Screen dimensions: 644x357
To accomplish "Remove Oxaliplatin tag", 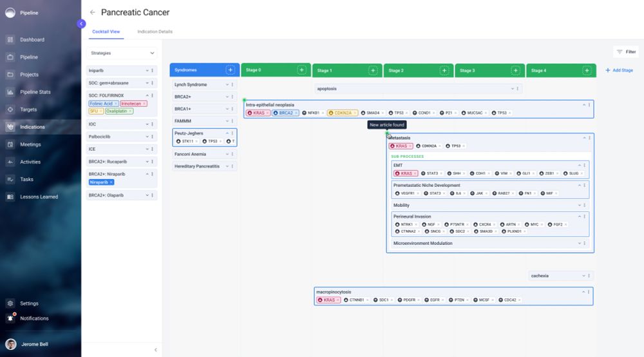I will (x=130, y=111).
